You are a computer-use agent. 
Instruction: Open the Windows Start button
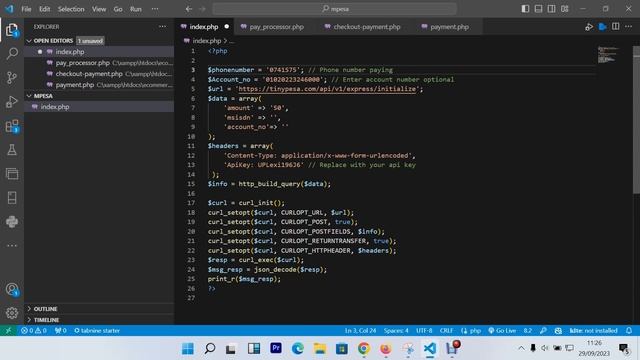[188, 348]
